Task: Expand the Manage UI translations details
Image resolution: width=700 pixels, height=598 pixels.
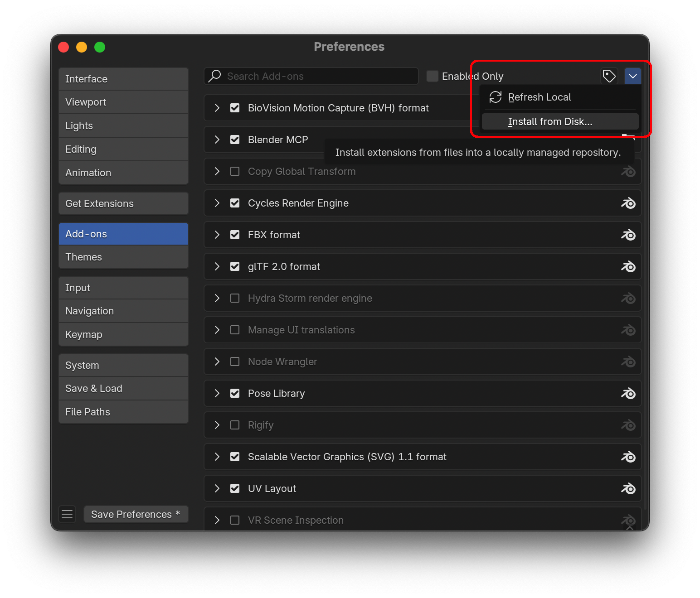Action: point(217,330)
